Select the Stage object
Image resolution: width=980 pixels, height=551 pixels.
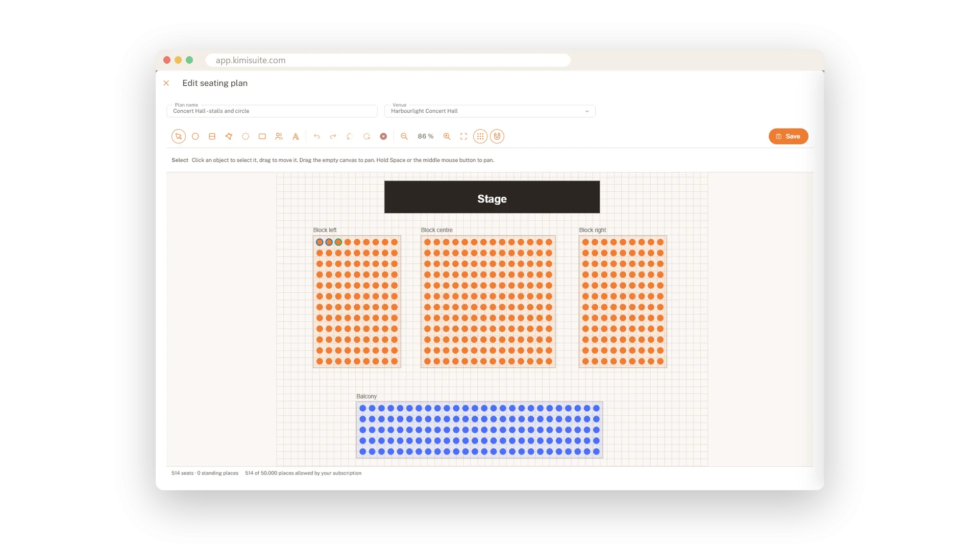click(492, 197)
